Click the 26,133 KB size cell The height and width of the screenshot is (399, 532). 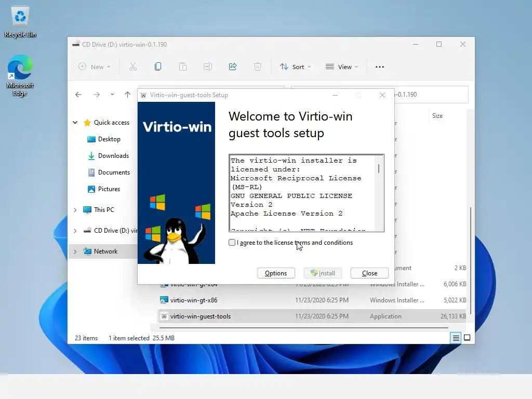453,316
